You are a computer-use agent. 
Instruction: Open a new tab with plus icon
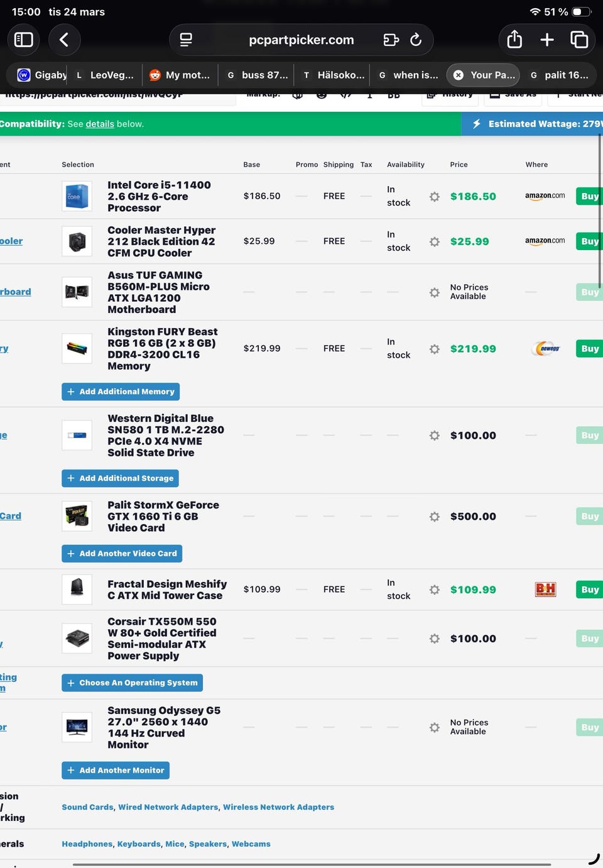point(547,40)
